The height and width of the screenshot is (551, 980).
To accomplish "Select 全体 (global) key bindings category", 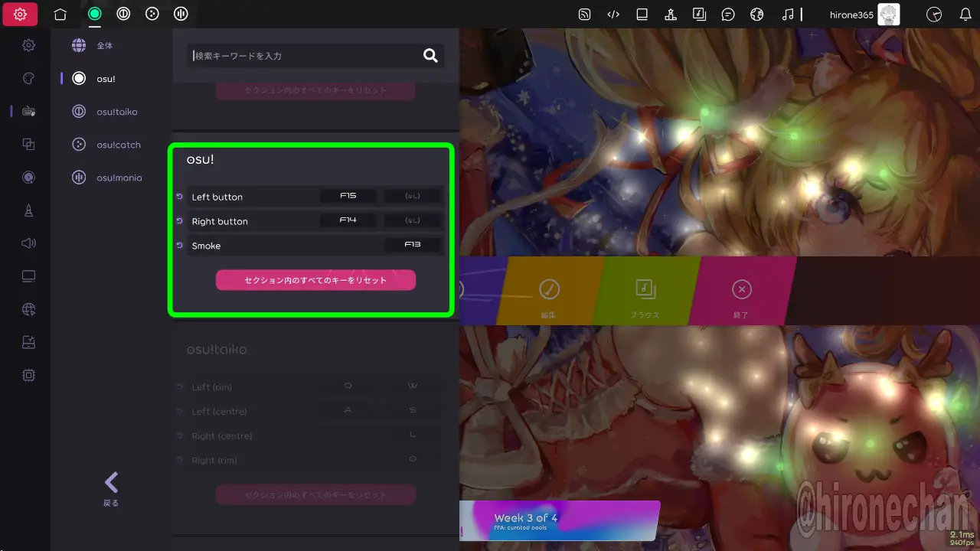I will coord(104,45).
